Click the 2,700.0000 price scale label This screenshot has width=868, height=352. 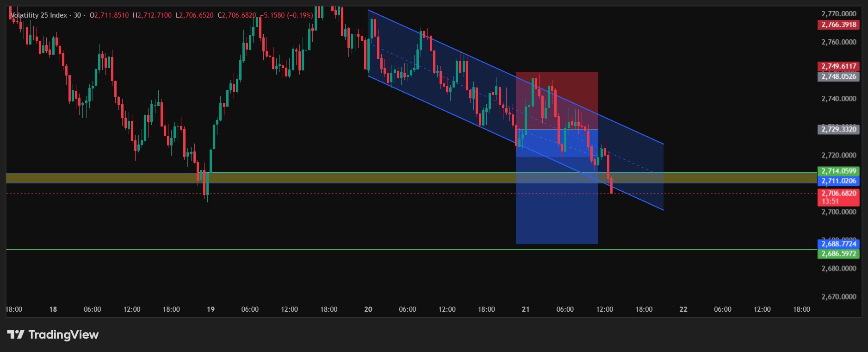click(838, 212)
